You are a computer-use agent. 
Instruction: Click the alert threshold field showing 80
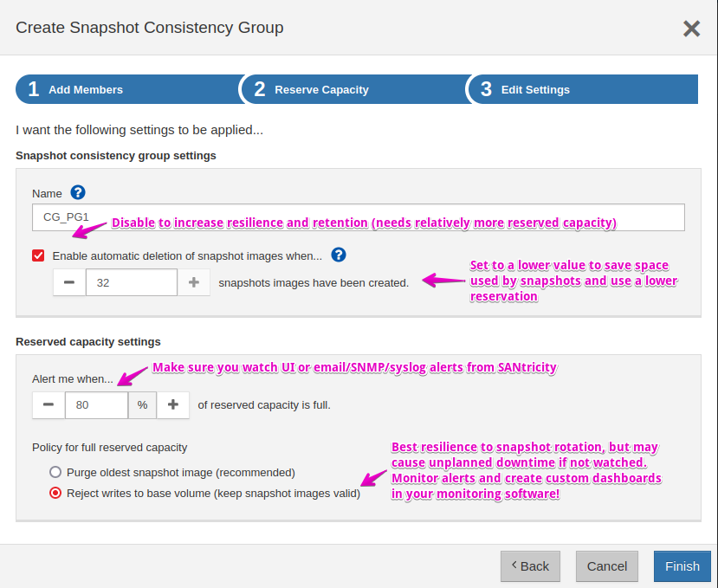(96, 404)
